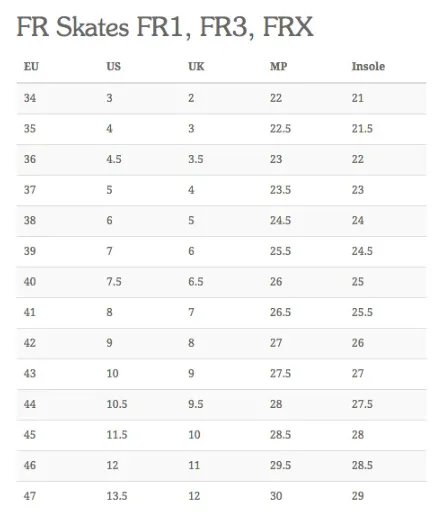Select EU size 38 row label
Screen dimensions: 447x523
pyautogui.click(x=30, y=220)
